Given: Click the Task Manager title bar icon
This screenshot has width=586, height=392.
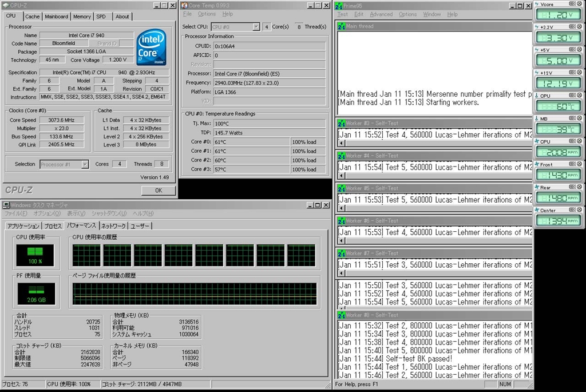Looking at the screenshot, I should (x=5, y=205).
